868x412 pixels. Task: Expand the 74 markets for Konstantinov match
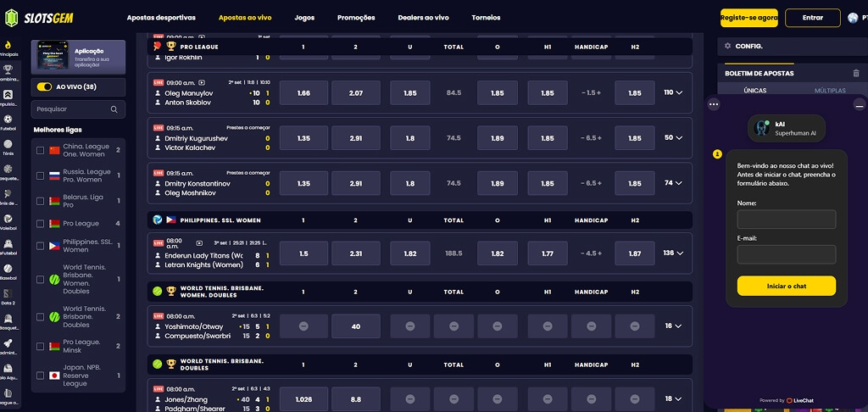tap(673, 183)
